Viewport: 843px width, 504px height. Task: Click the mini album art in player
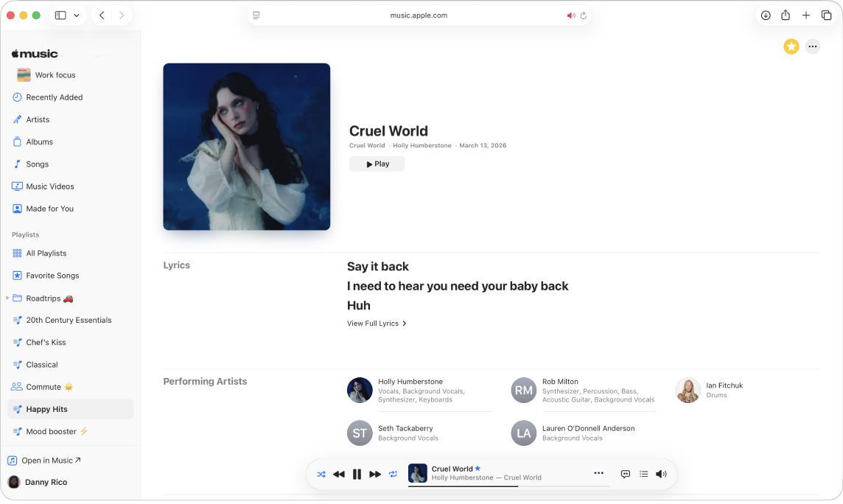pyautogui.click(x=418, y=473)
